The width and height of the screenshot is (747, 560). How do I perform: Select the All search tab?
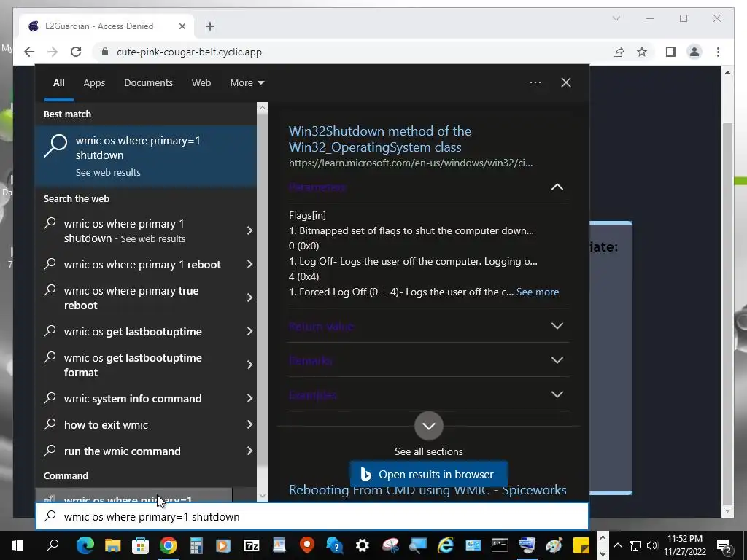(58, 83)
